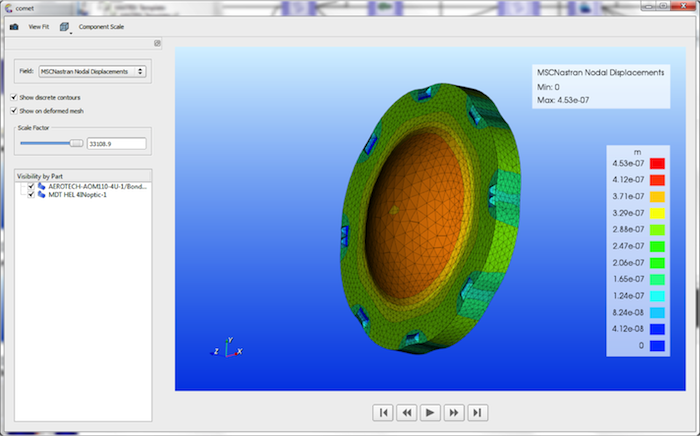Click the red 4.53e-07 legend swatch
Screen dimensions: 700x436
[x=657, y=163]
